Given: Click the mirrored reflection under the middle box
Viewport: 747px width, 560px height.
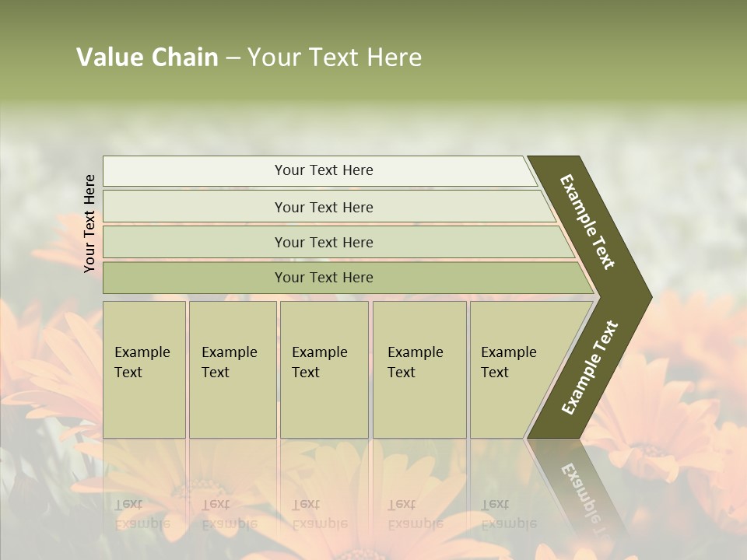Looking at the screenshot, I should tap(320, 514).
